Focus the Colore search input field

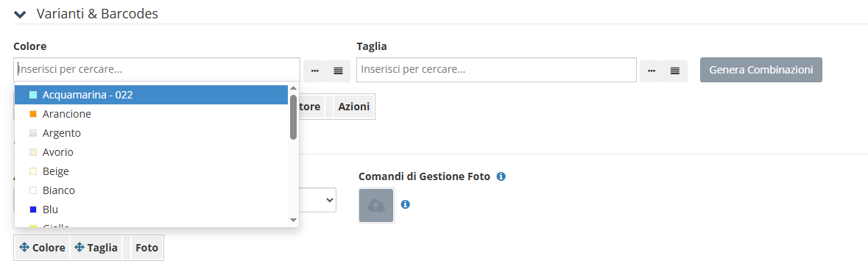click(158, 70)
